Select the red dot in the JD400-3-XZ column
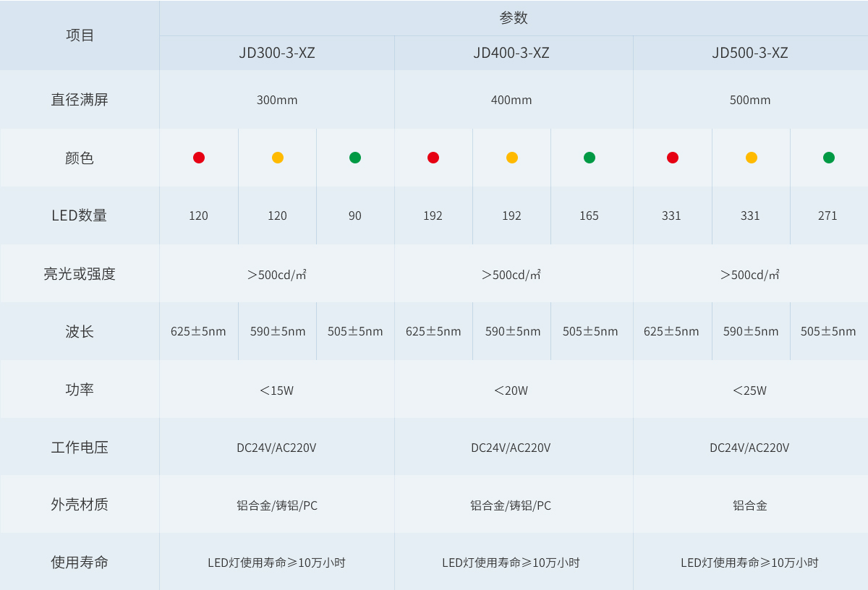Screen dimensions: 868x590 [433, 157]
